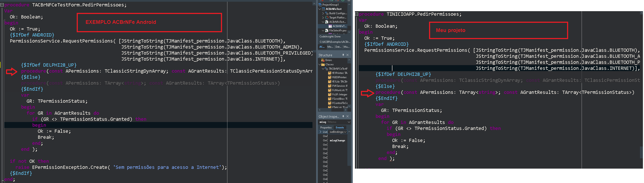644x183 pixels.
Task: Pin the Structure panel
Action: 343,55
